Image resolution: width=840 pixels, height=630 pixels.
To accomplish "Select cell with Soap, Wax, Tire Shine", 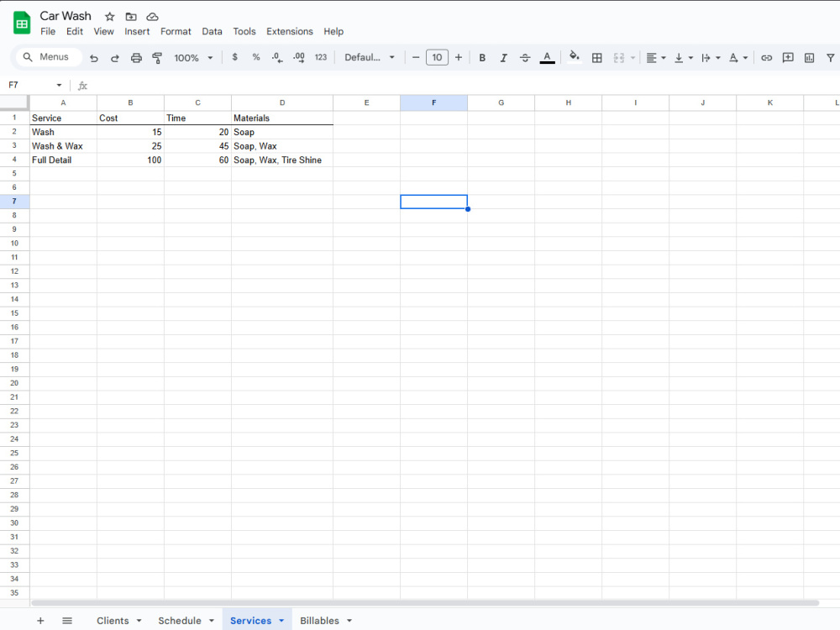I will (x=282, y=160).
